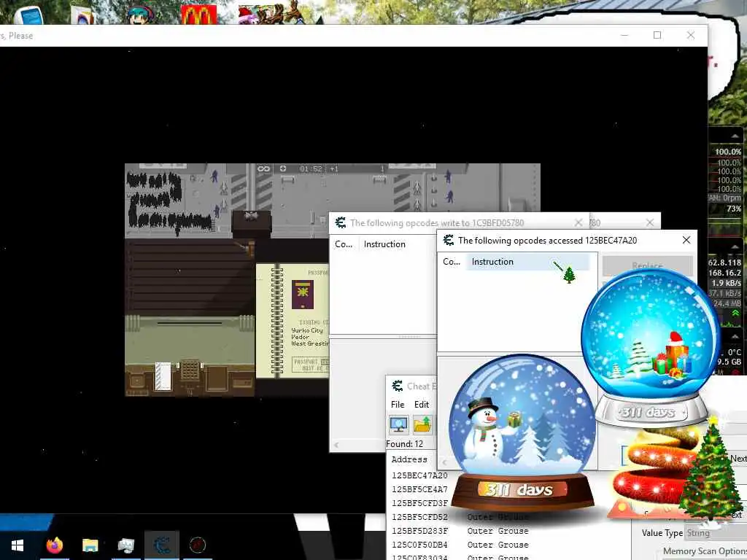The image size is (747, 560).
Task: Click Co... column header in write-opcodes window
Action: (x=344, y=244)
